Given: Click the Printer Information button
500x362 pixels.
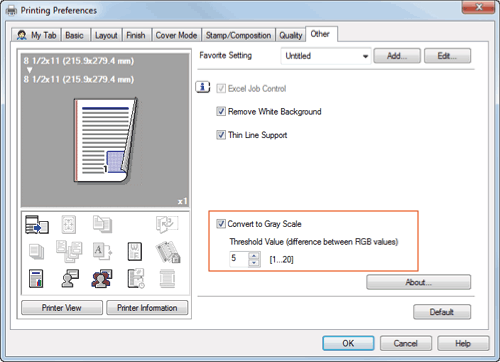Looking at the screenshot, I should click(147, 307).
